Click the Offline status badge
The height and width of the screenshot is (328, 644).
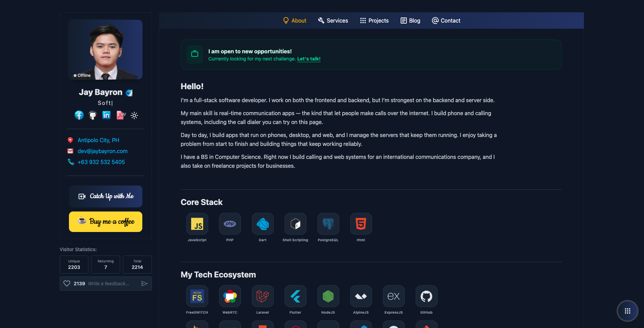coord(82,76)
